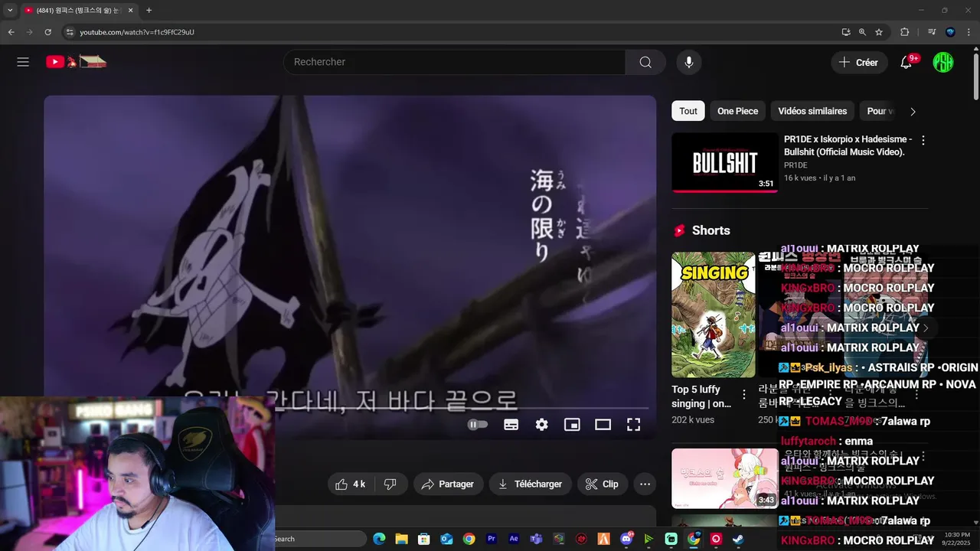Enable theater mode view
The height and width of the screenshot is (551, 980).
pos(603,424)
